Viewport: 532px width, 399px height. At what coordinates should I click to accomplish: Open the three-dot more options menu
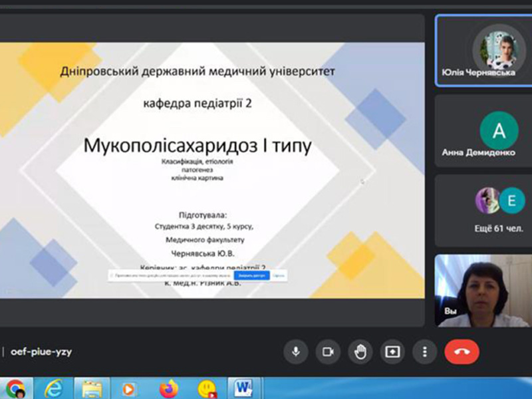click(x=424, y=352)
